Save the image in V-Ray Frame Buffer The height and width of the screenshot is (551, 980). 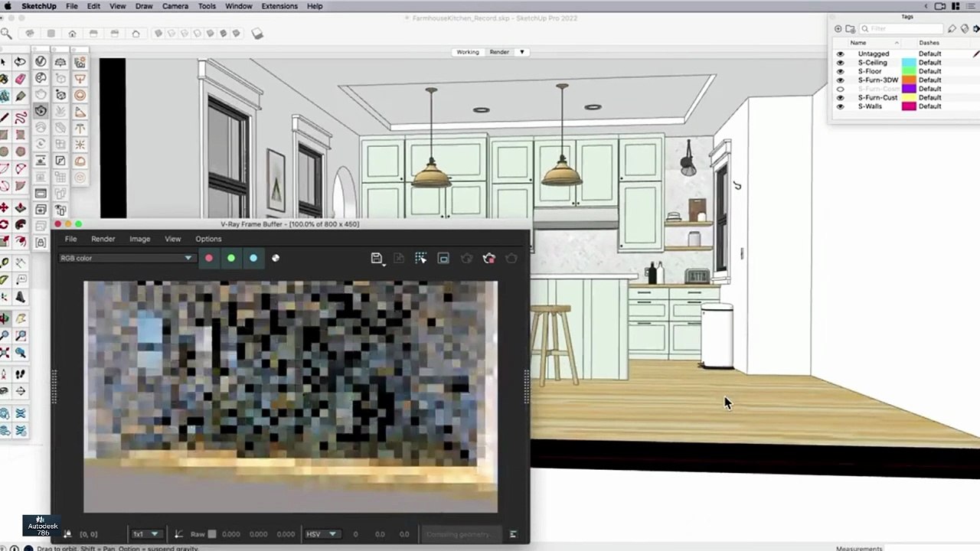[377, 259]
